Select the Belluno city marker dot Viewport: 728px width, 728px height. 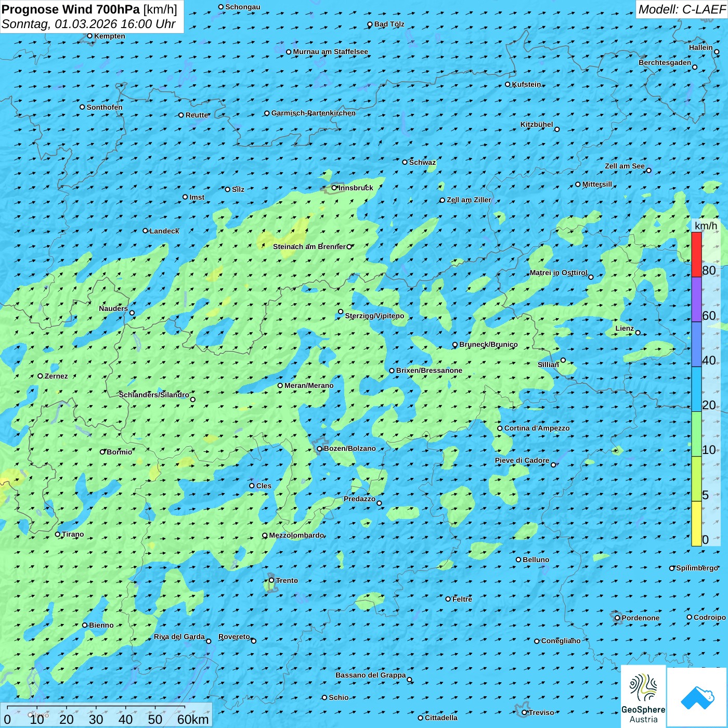click(518, 560)
